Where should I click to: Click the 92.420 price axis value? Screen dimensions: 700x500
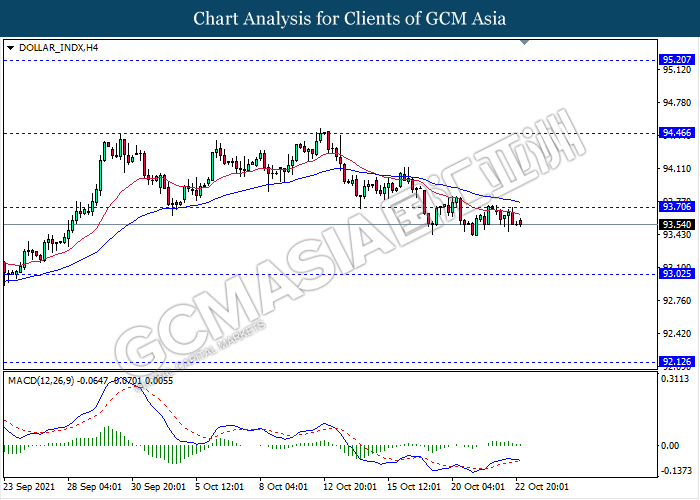(676, 334)
